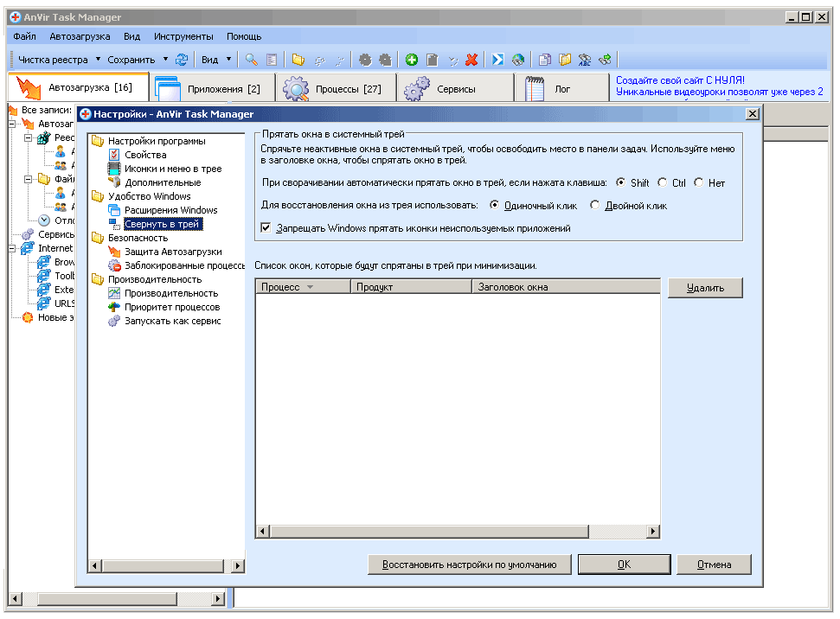
Task: Click Восстановить настройки по умолчанию button
Action: (x=470, y=565)
